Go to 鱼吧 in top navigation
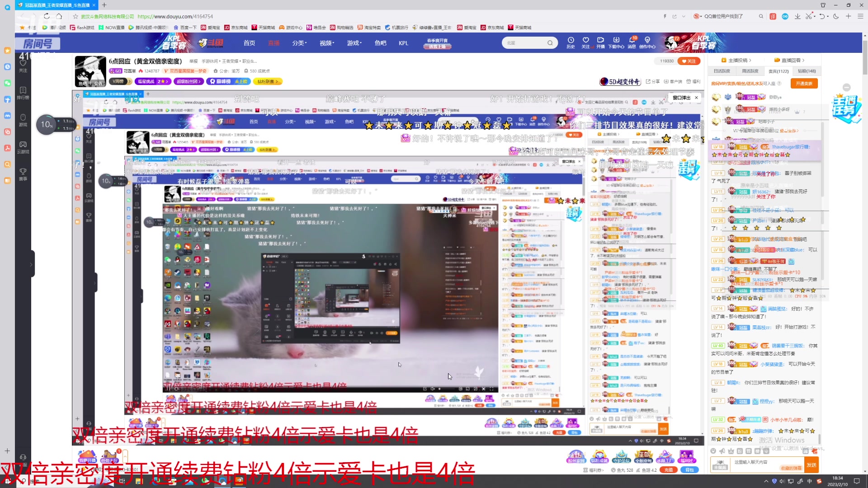The height and width of the screenshot is (488, 868). tap(380, 43)
